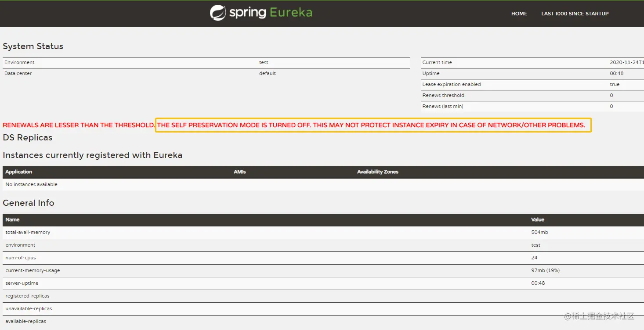Viewport: 644px width, 330px height.
Task: Open LAST 1000 SINCE STARTUP page
Action: (x=575, y=14)
